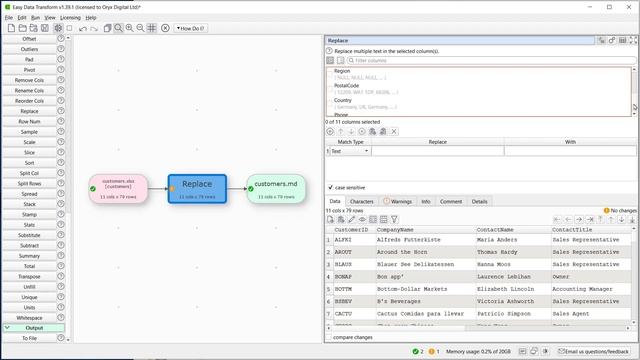Click the data pencil edit icon

pos(351,220)
